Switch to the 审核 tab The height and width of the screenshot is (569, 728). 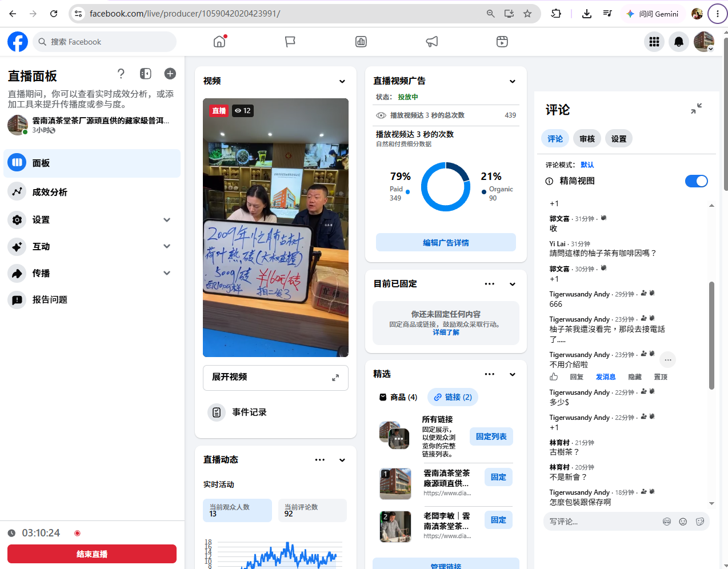587,139
